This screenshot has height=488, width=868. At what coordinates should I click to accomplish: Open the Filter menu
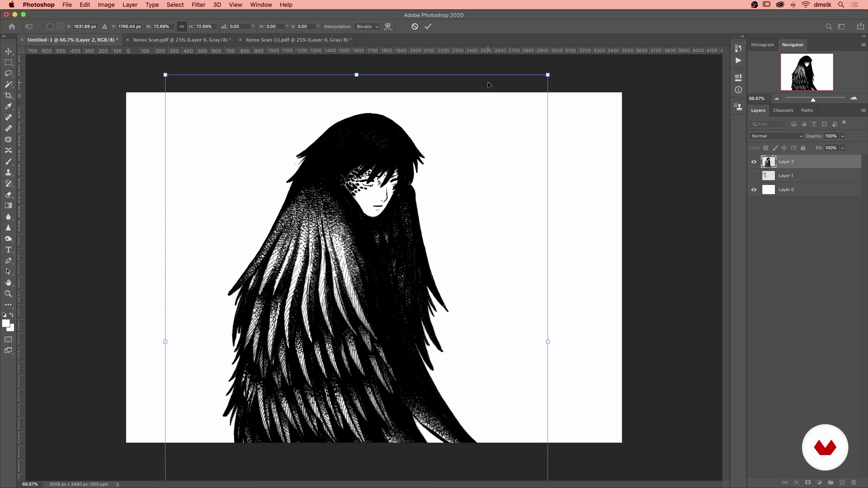198,5
